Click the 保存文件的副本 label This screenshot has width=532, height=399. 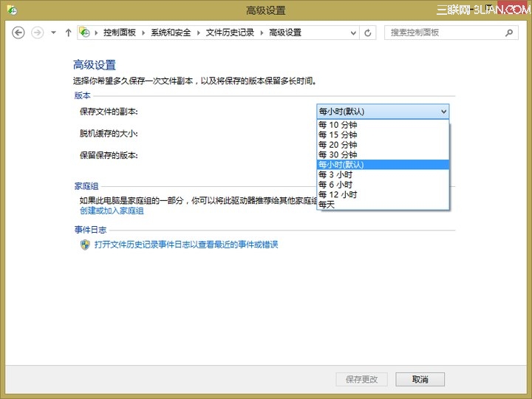point(109,112)
